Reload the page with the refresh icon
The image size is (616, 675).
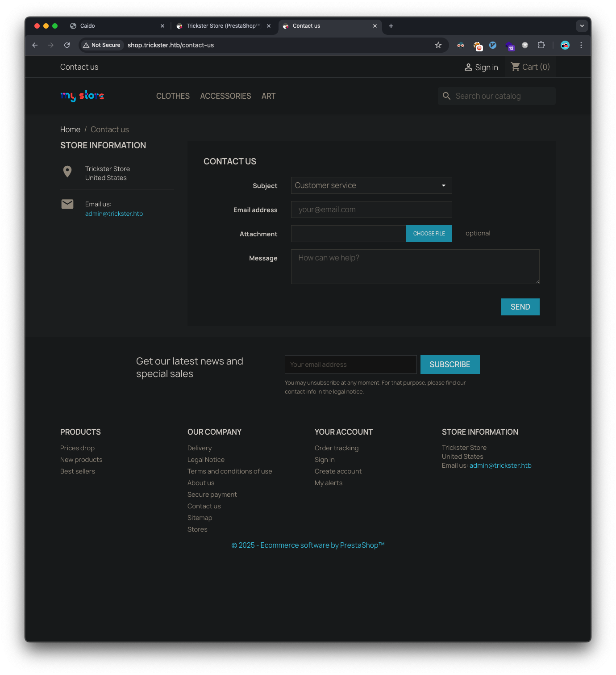pos(67,45)
